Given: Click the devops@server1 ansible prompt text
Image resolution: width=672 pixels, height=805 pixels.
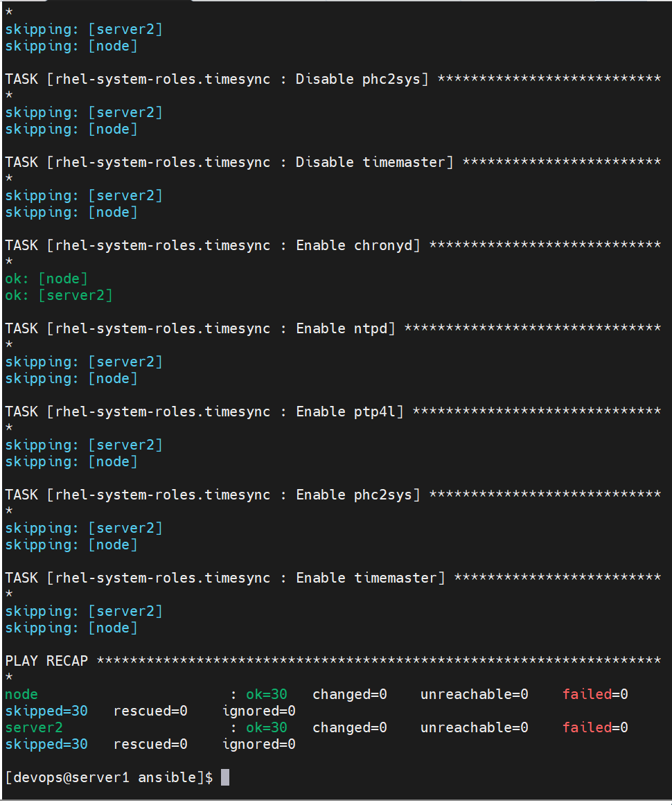Looking at the screenshot, I should click(x=109, y=777).
